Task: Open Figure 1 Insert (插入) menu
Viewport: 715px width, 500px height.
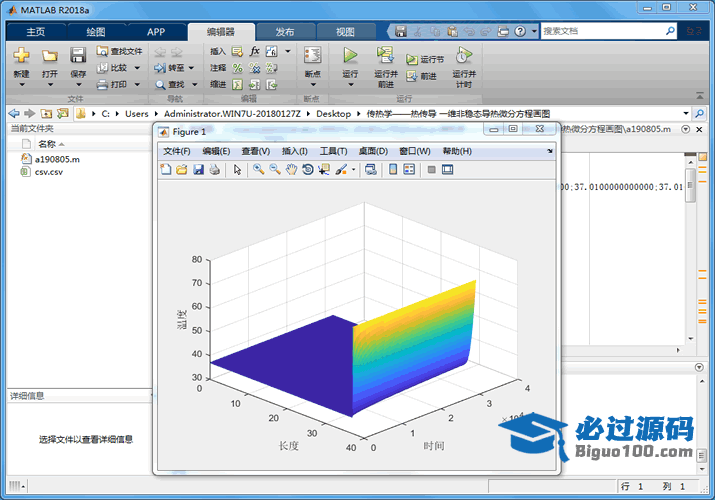Action: (295, 151)
